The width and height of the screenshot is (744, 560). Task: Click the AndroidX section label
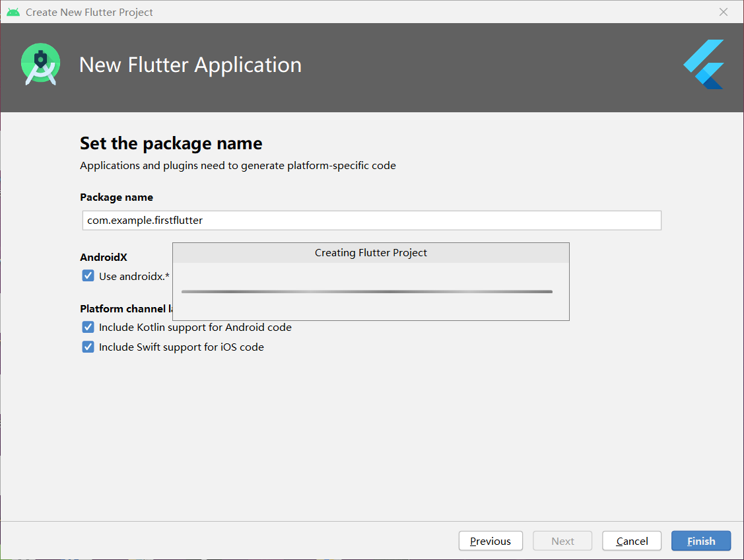tap(104, 258)
